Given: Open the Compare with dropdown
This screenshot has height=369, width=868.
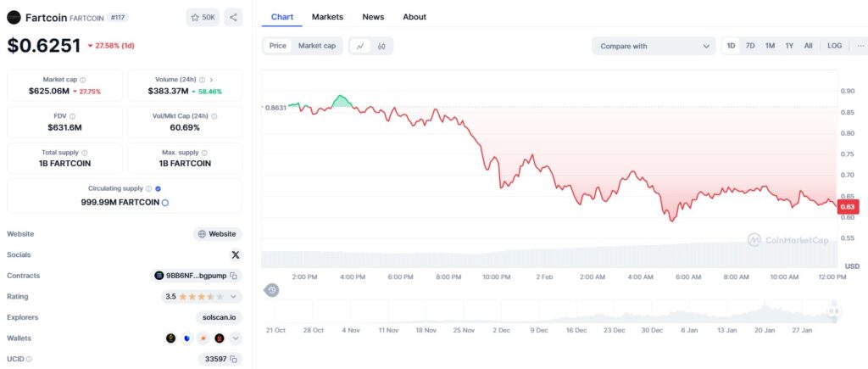Looking at the screenshot, I should 654,46.
